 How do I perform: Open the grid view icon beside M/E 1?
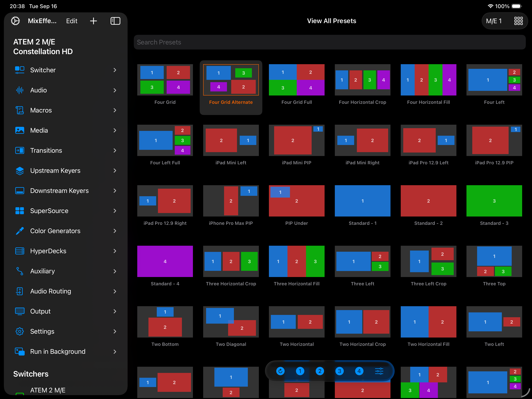[x=518, y=21]
